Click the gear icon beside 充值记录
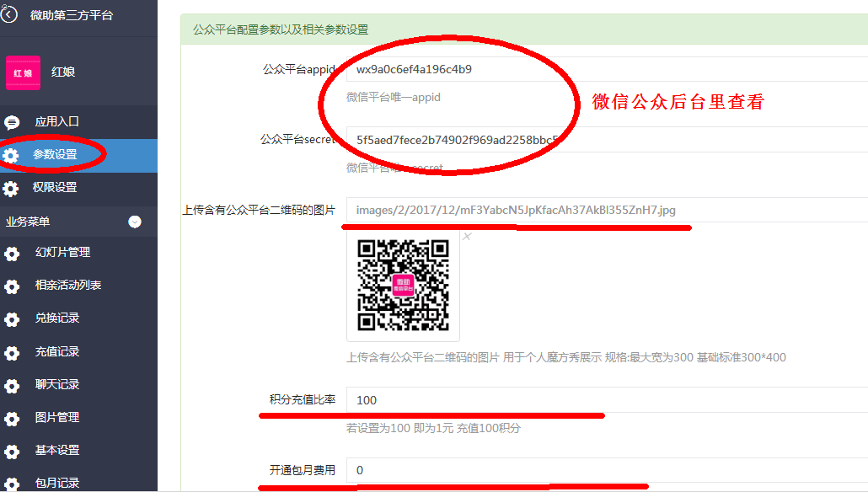The height and width of the screenshot is (492, 868). tap(12, 352)
